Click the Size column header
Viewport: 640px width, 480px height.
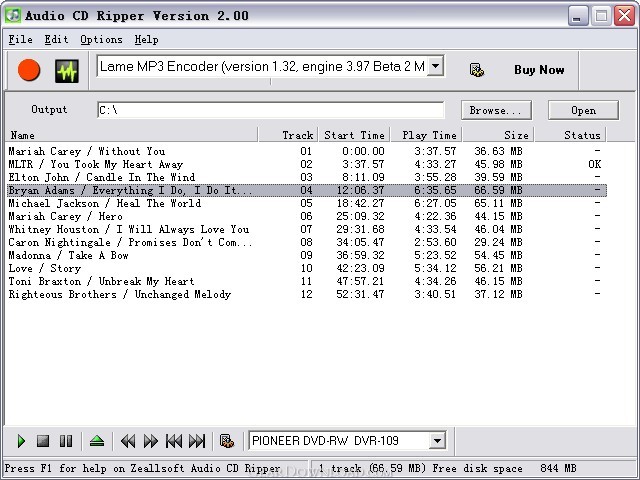click(x=498, y=135)
